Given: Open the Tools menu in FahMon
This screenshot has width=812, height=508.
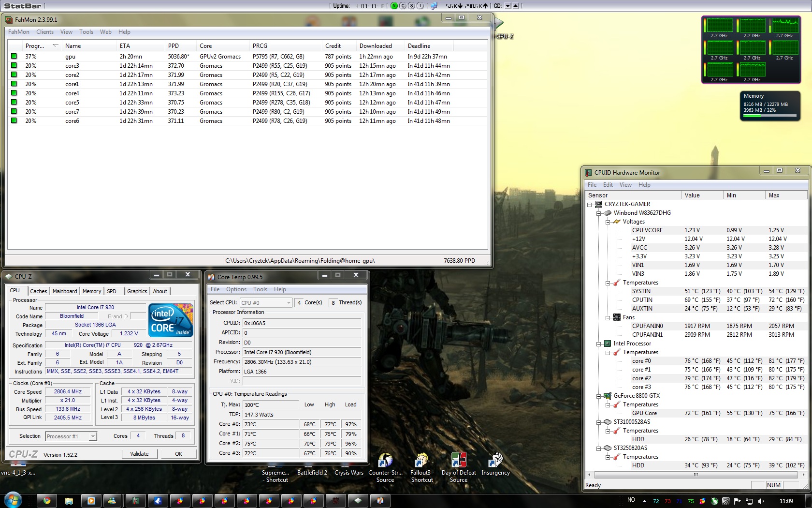Looking at the screenshot, I should [87, 32].
